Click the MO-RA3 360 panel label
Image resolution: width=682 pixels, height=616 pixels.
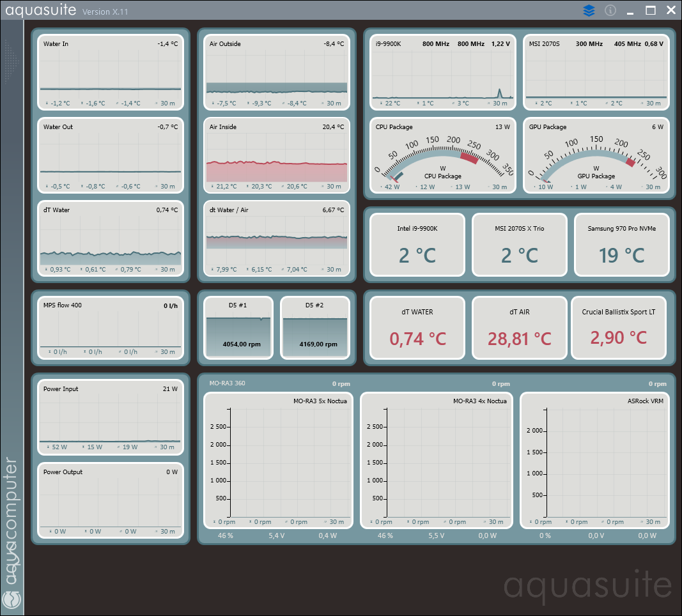click(x=227, y=383)
